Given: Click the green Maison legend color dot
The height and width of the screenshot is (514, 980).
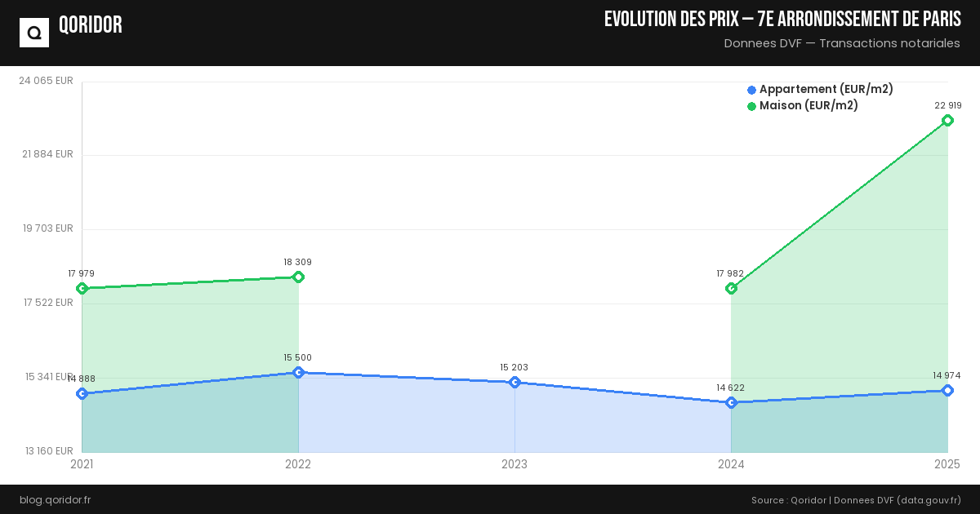Looking at the screenshot, I should pos(751,106).
